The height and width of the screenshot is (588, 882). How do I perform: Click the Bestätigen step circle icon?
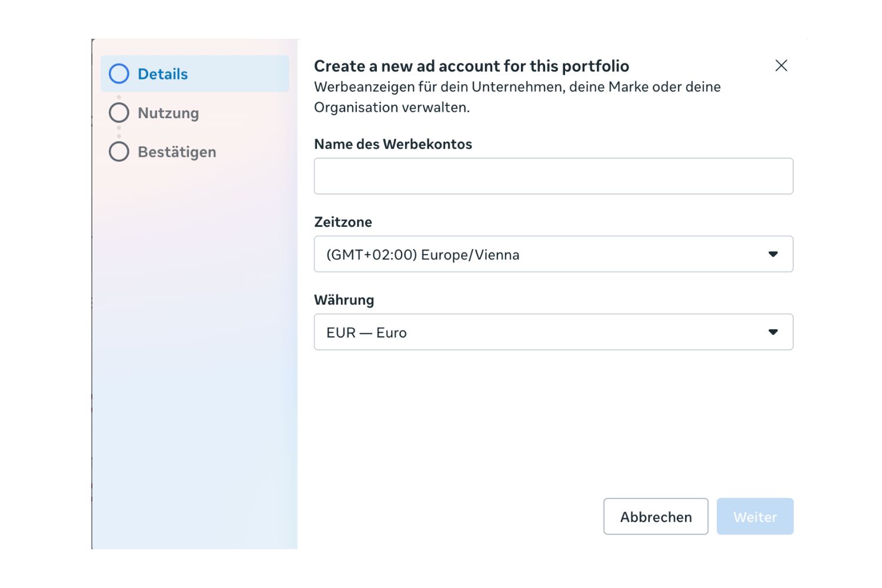[x=119, y=152]
